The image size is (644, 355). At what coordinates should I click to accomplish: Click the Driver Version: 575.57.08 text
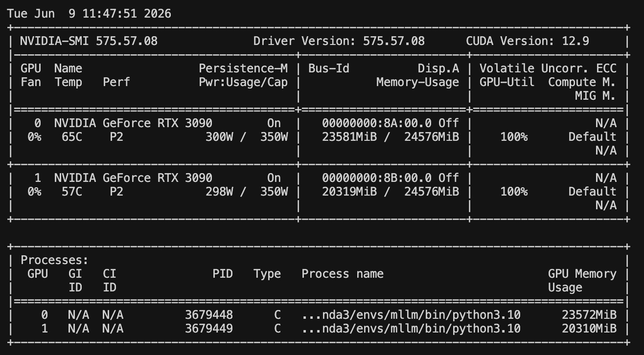coord(339,41)
